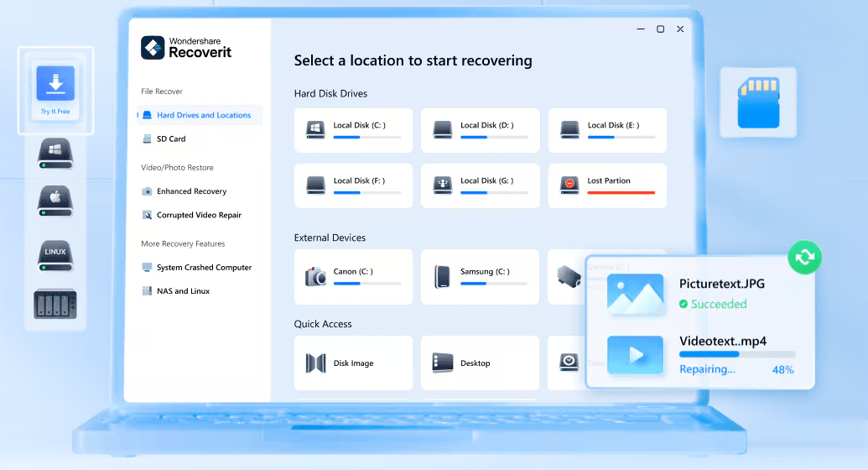Viewport: 868px width, 470px height.
Task: Open System Crashed Computer
Action: [205, 267]
